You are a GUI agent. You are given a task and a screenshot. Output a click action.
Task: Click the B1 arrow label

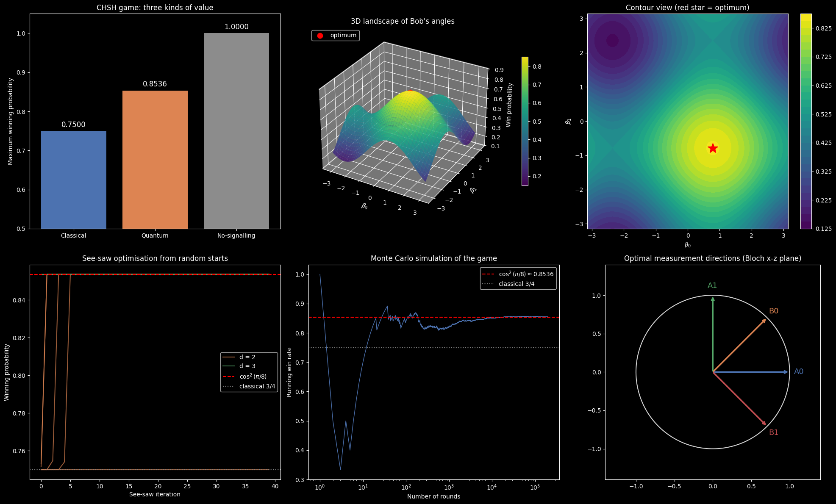pyautogui.click(x=774, y=432)
